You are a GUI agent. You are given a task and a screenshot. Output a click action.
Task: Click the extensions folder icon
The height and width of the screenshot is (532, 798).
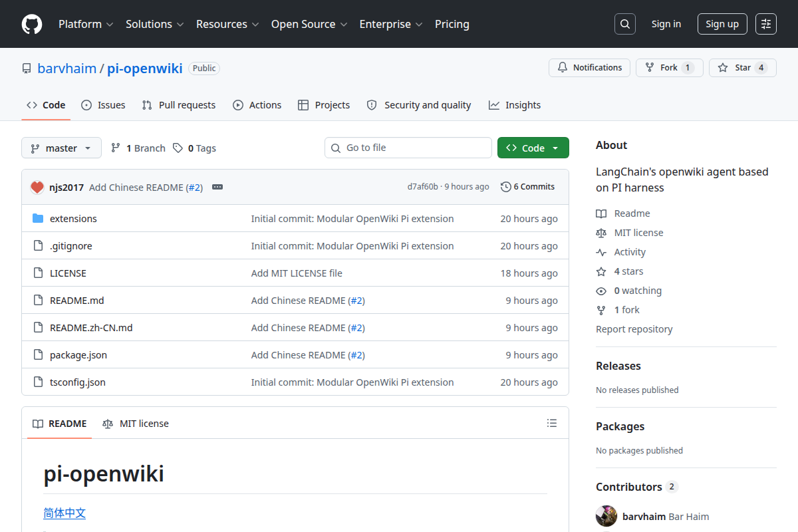click(x=38, y=219)
